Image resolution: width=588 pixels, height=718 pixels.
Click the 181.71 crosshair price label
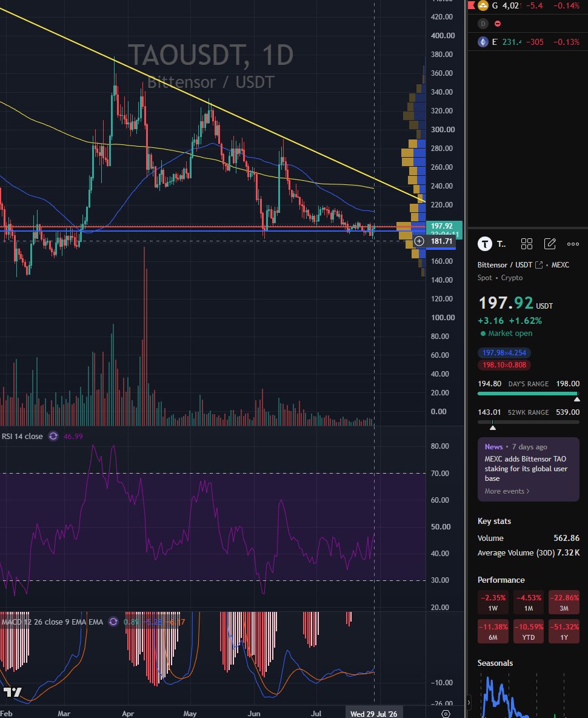[441, 241]
